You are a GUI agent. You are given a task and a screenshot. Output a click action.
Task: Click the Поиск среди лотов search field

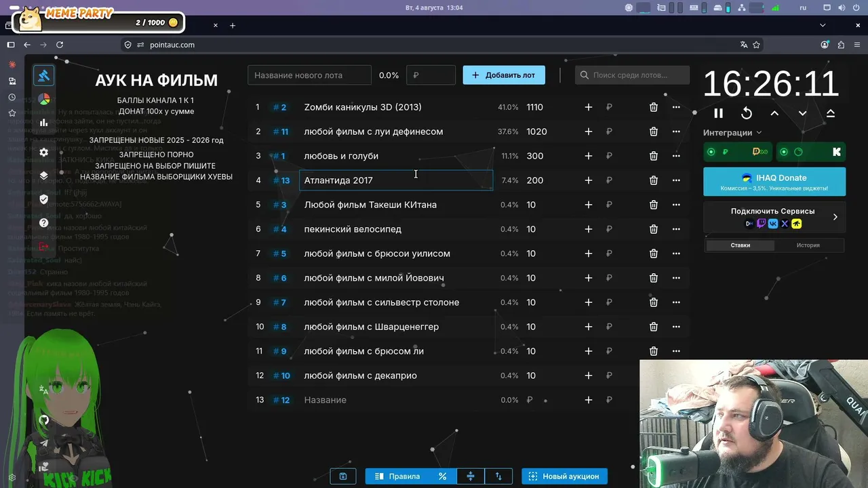pos(633,75)
